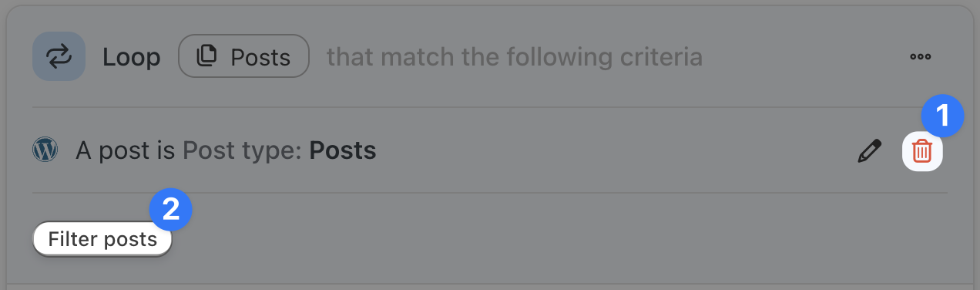
Task: Click the bold "Posts" value in criteria
Action: tap(343, 150)
